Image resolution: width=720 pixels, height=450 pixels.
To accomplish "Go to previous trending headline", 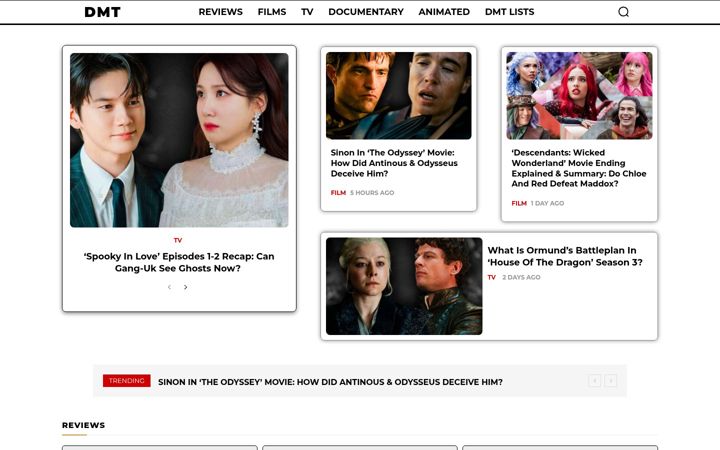I will [x=595, y=381].
